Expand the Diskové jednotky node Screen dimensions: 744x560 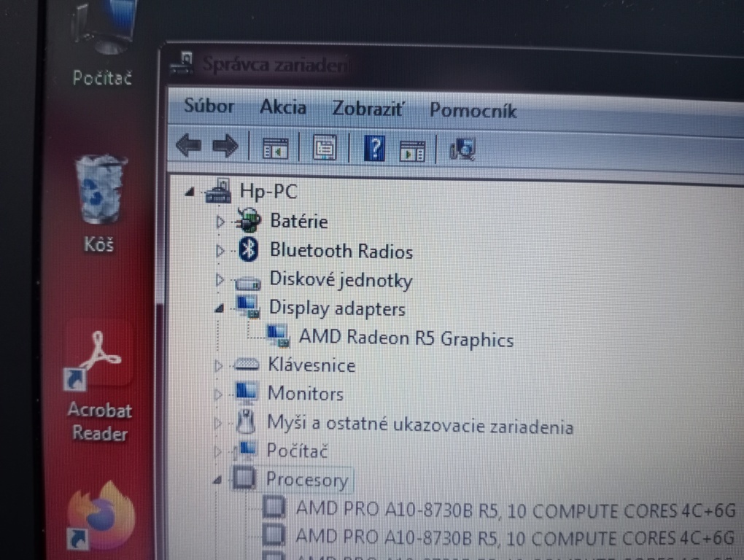pos(220,280)
